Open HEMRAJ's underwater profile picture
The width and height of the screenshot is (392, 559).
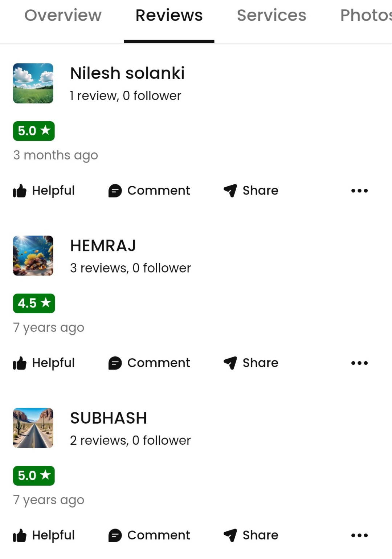pyautogui.click(x=33, y=256)
